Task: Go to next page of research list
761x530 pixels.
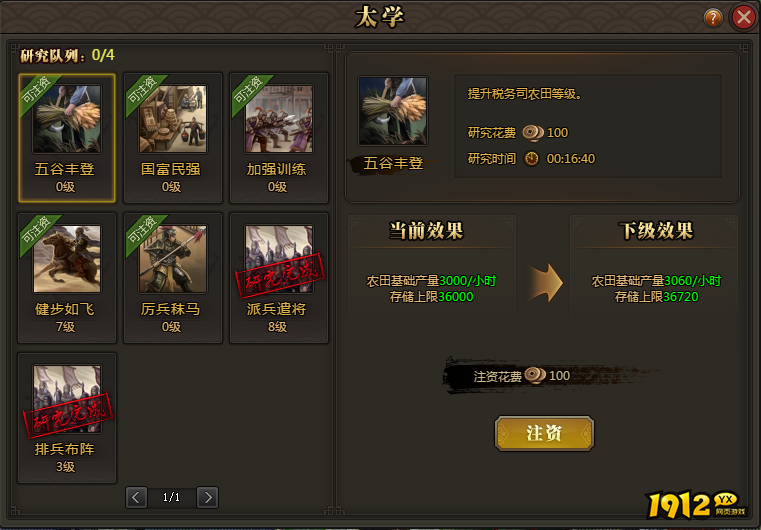Action: pos(208,497)
